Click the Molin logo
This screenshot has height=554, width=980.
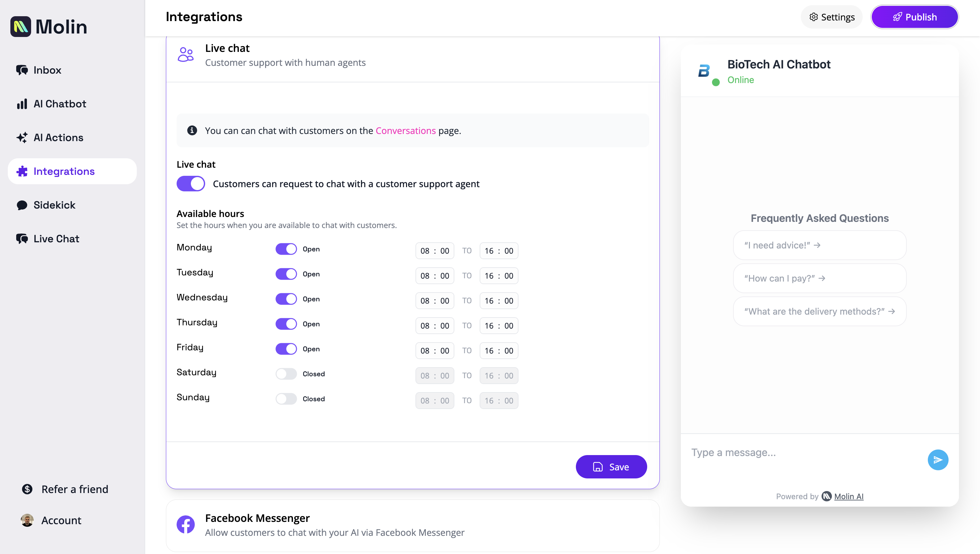49,26
